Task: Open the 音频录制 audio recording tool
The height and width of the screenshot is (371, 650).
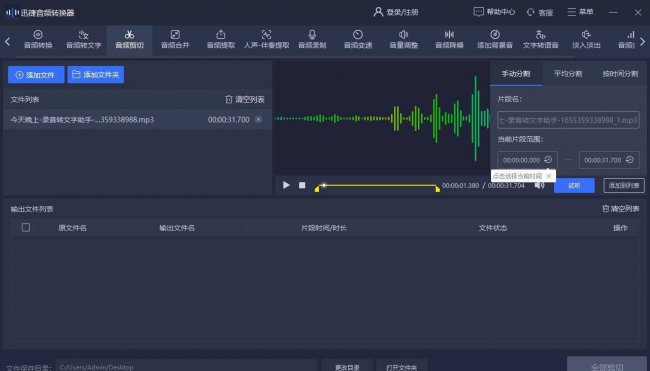Action: [x=312, y=40]
